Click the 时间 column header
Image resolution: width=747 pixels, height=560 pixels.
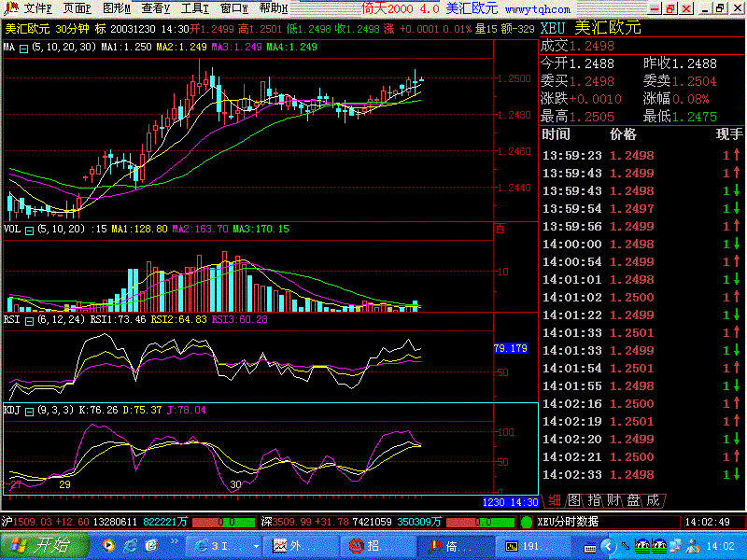pyautogui.click(x=557, y=134)
